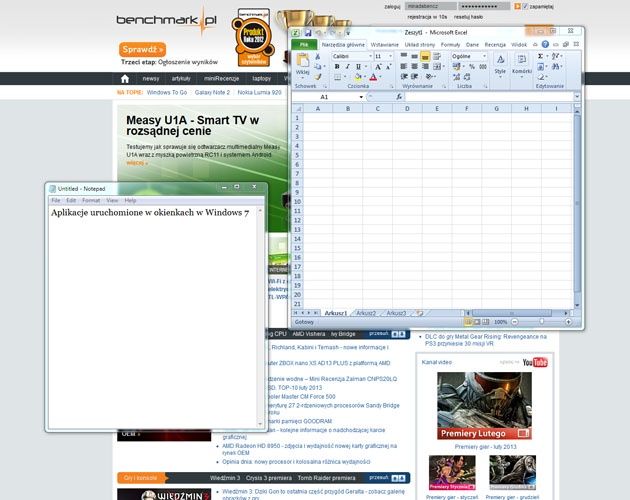The image size is (630, 500).
Task: Open the Wklej paste options arrow
Action: coord(303,78)
